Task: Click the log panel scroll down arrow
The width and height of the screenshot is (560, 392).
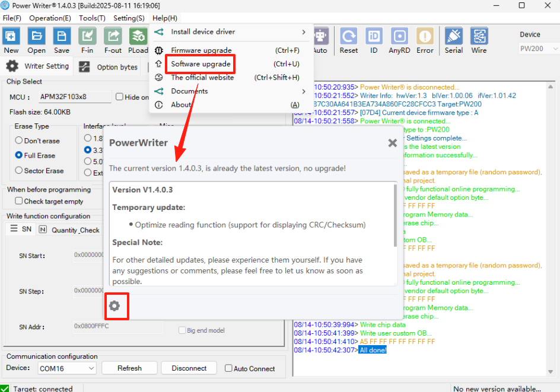Action: click(551, 372)
